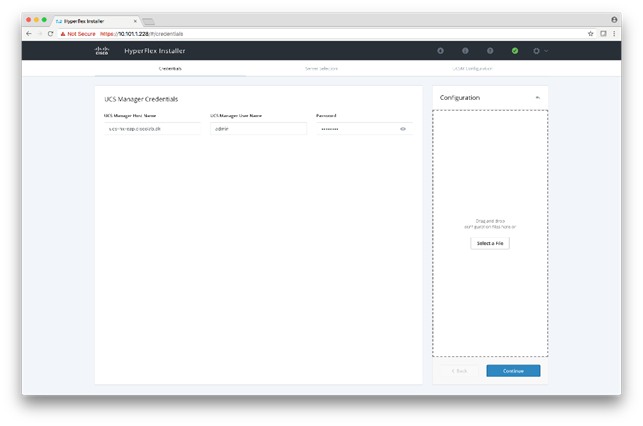This screenshot has width=643, height=426.
Task: Open the Chrome three-dot menu
Action: click(614, 34)
